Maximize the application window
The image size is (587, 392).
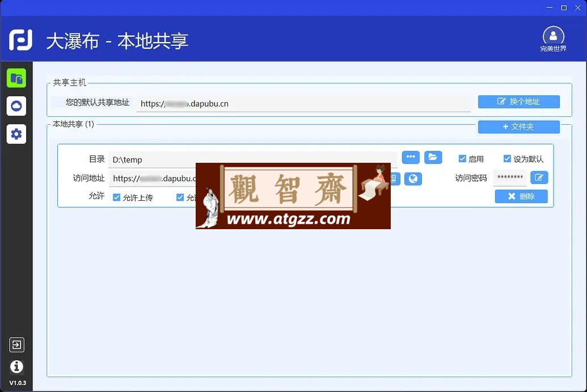click(x=564, y=7)
